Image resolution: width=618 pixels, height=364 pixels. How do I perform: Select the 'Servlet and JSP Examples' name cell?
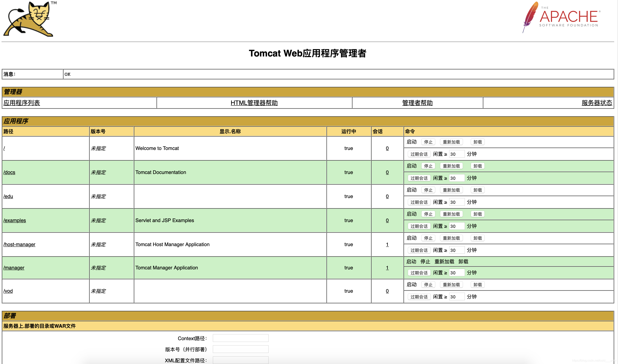(x=230, y=220)
